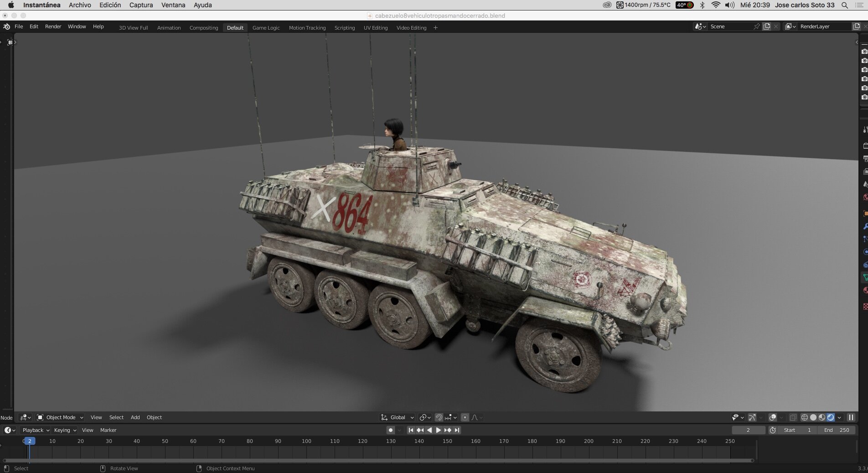This screenshot has width=868, height=473.
Task: Open the Render menu
Action: 53,26
